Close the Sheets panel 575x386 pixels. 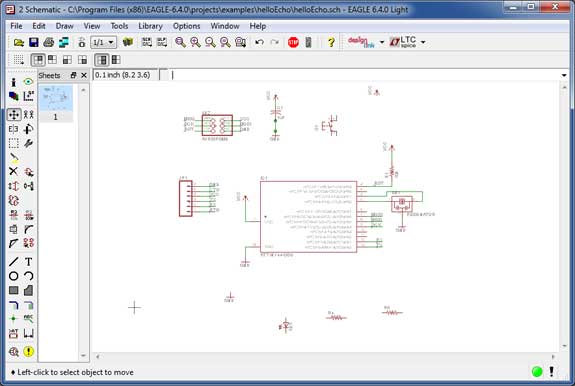(x=84, y=75)
